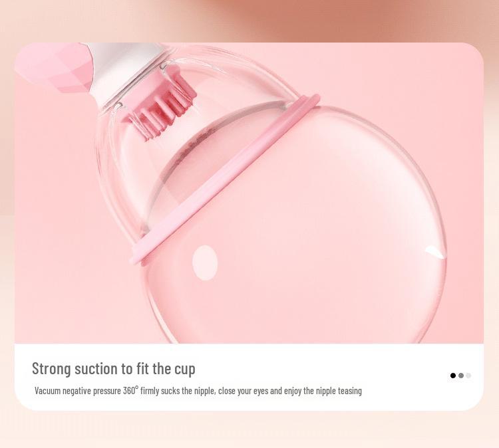
Task: Click the white oval highlight on the clear cup
Action: point(205,263)
